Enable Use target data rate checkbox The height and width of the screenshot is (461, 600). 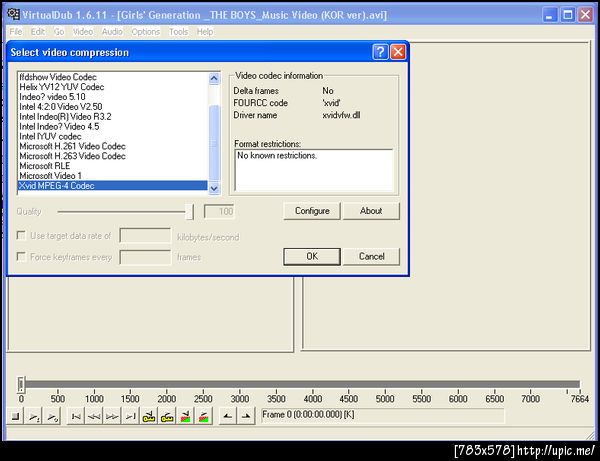pyautogui.click(x=21, y=235)
